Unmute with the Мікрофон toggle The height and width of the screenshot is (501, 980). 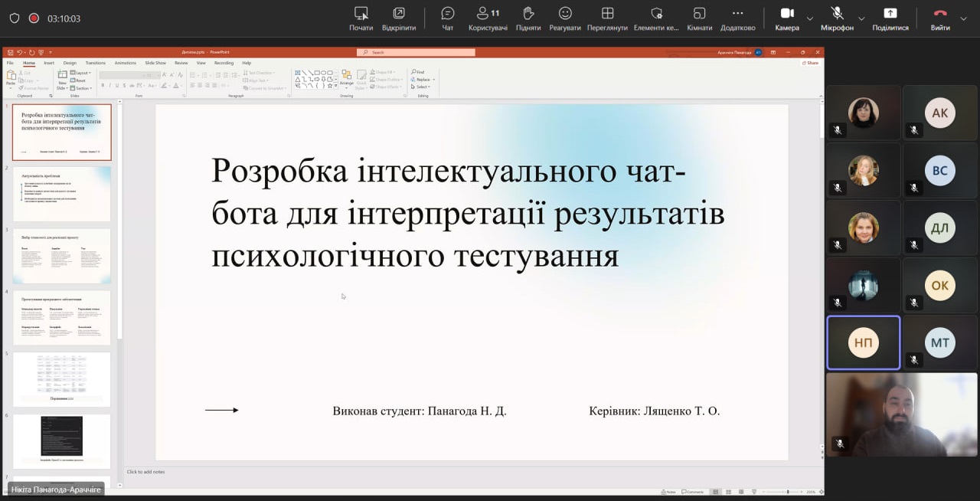click(837, 18)
